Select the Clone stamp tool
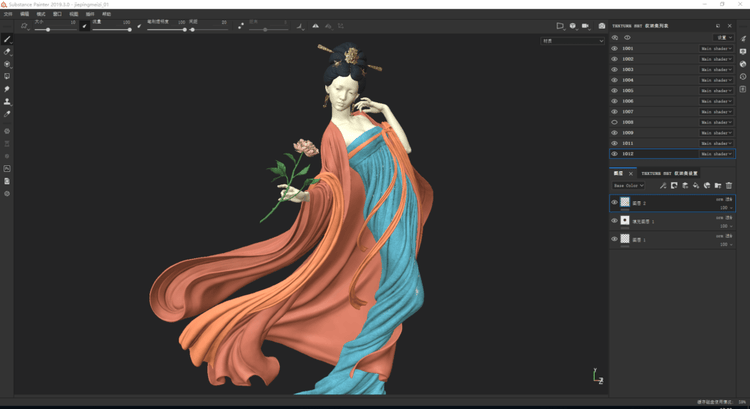The width and height of the screenshot is (750, 409). click(x=7, y=101)
